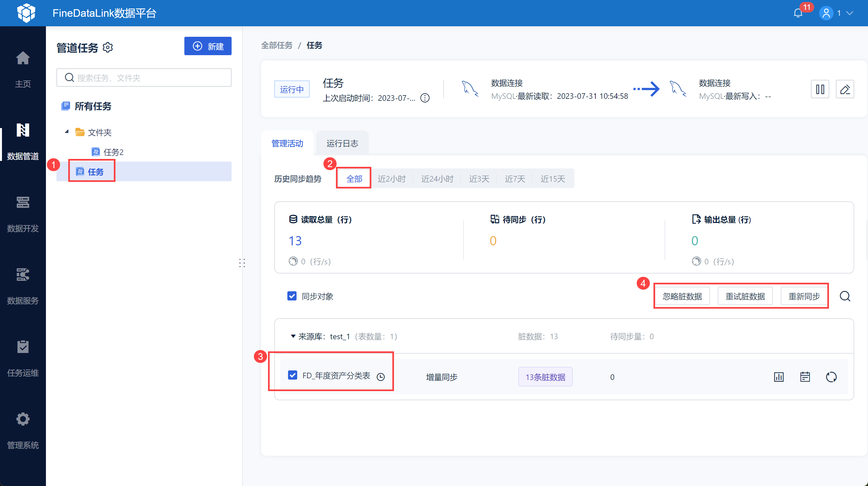Switch to the 运行日志 tab
The height and width of the screenshot is (486, 868).
(342, 144)
